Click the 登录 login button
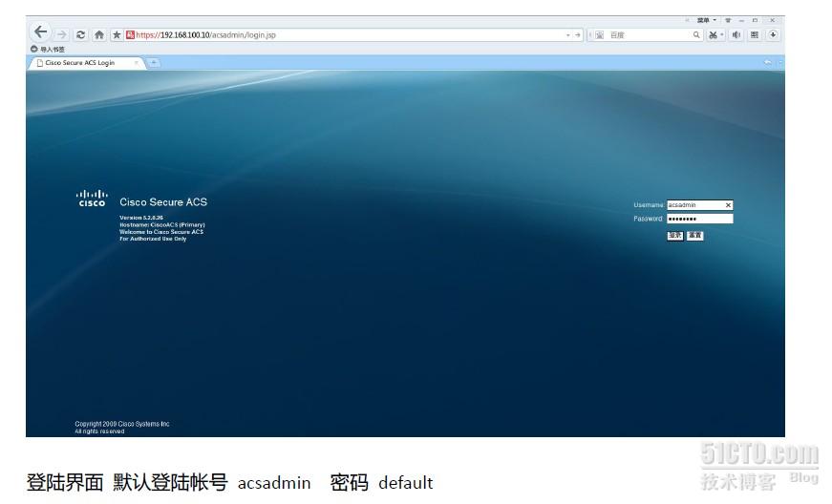The image size is (832, 504). point(675,236)
